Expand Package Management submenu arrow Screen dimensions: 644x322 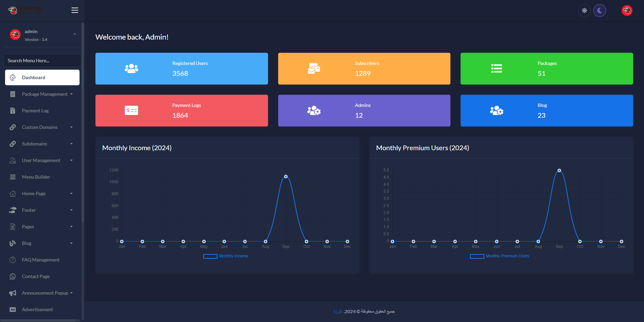(x=71, y=94)
